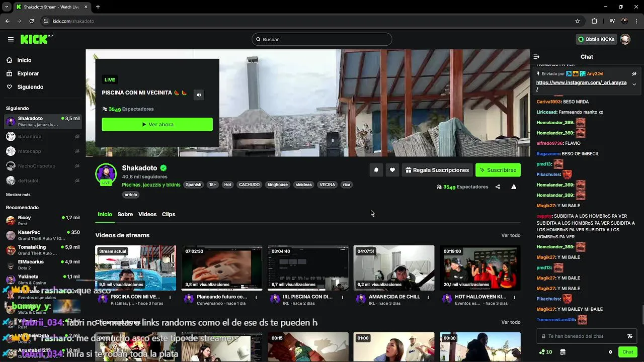Mute the stream preview with speaker icon
This screenshot has width=644, height=362.
[199, 95]
